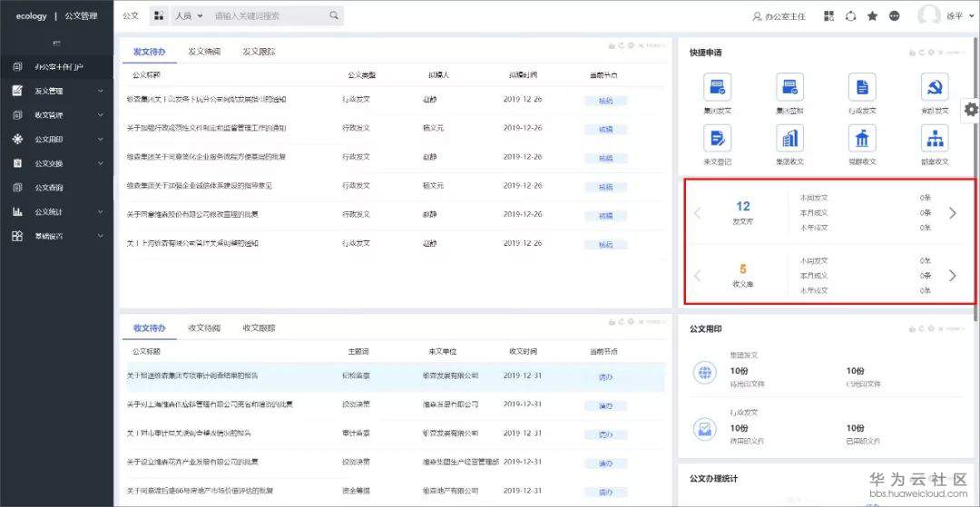
Task: Click the floating settings gear icon
Action: 971,109
